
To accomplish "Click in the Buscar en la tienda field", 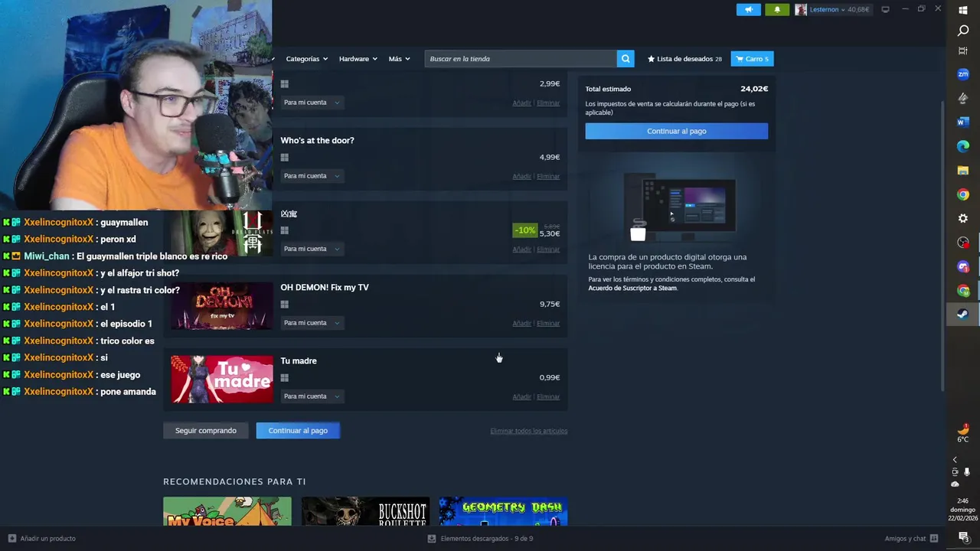I will pos(521,59).
